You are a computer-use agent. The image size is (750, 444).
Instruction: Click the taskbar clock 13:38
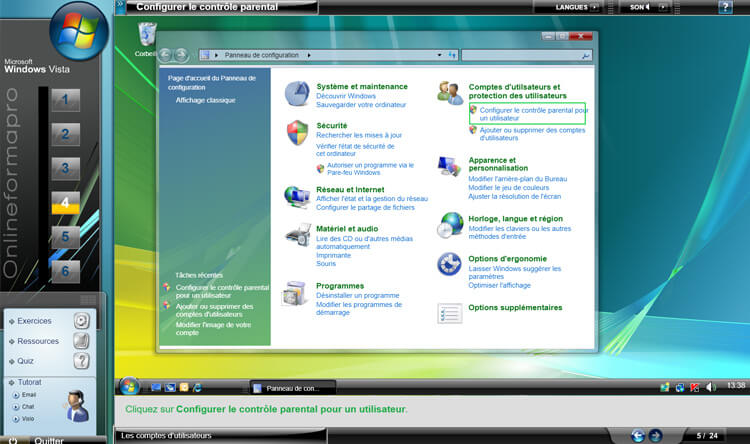point(736,386)
